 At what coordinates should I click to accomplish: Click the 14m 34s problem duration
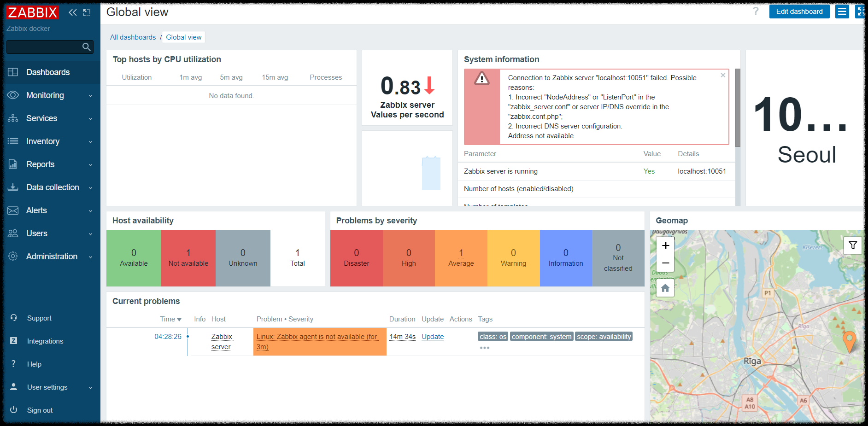click(x=402, y=337)
